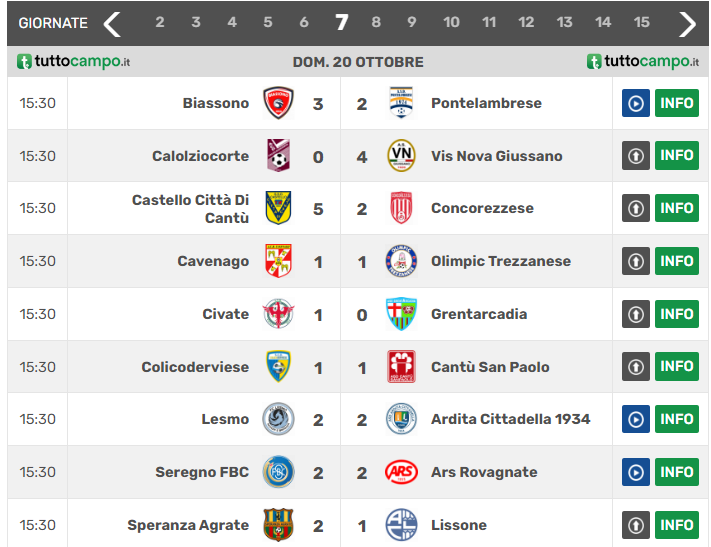Open INFO for Speranza Agrate match
Screen dimensions: 711x547
coord(677,525)
